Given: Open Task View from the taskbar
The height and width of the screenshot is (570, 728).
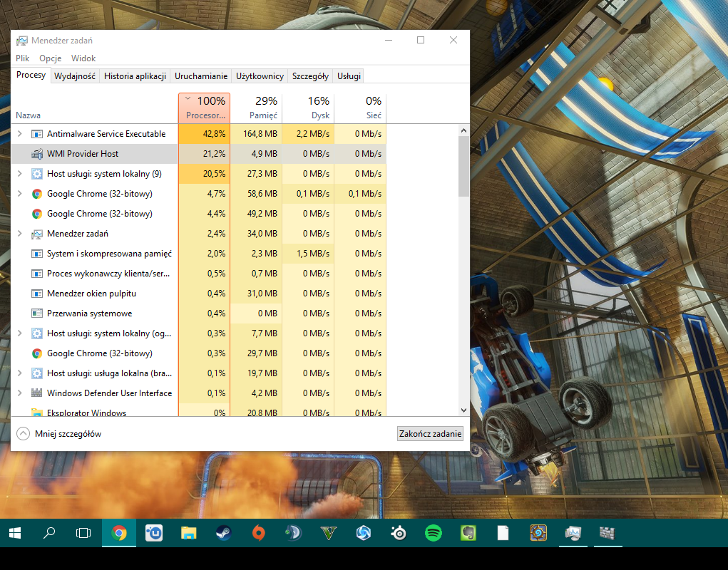Looking at the screenshot, I should (x=83, y=533).
